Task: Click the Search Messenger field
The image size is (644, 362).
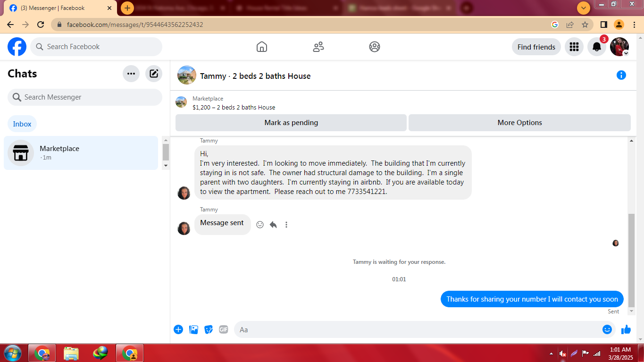Action: pyautogui.click(x=85, y=97)
